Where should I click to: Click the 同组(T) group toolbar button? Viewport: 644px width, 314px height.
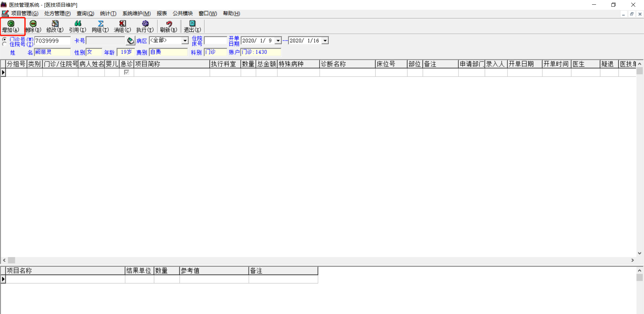click(x=100, y=26)
